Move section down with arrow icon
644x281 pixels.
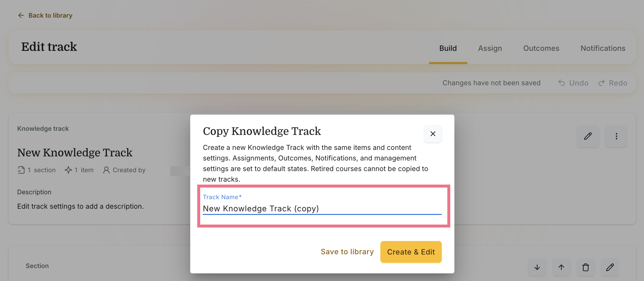tap(537, 267)
